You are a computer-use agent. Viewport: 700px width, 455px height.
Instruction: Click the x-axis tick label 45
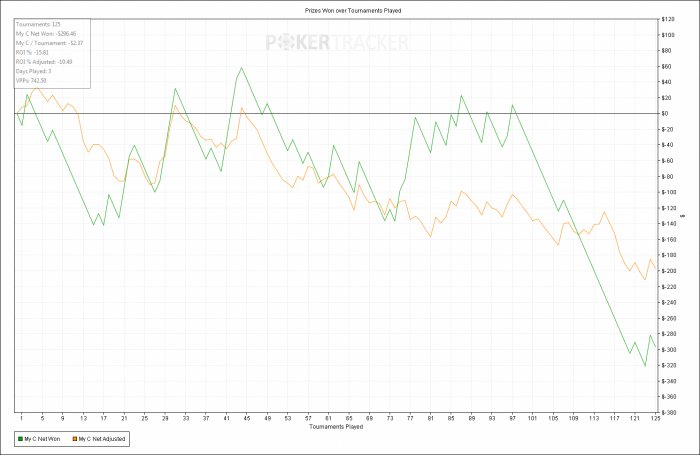click(247, 418)
